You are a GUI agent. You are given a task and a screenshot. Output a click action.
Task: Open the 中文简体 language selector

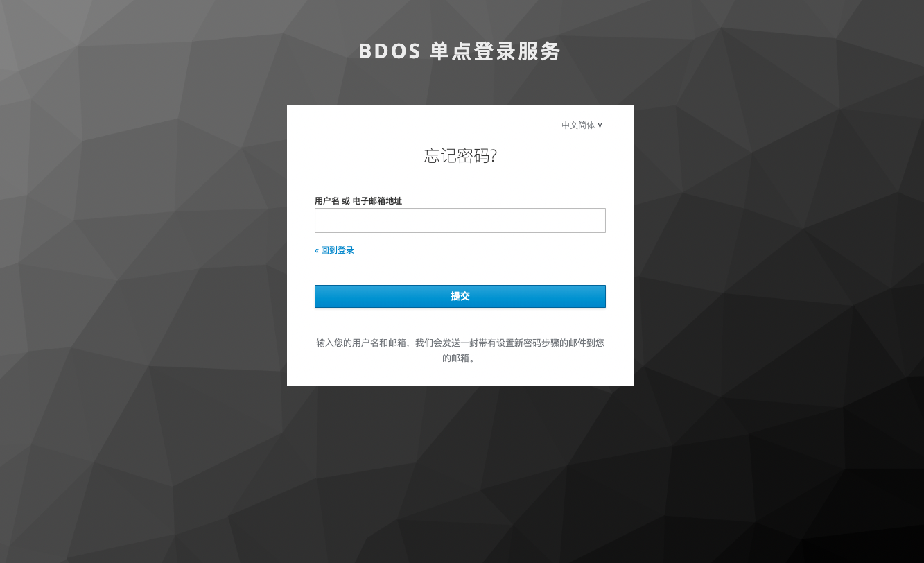click(x=582, y=125)
